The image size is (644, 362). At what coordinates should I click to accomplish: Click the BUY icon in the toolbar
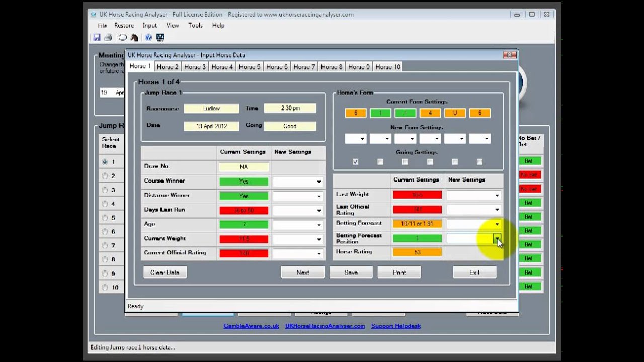click(x=160, y=37)
